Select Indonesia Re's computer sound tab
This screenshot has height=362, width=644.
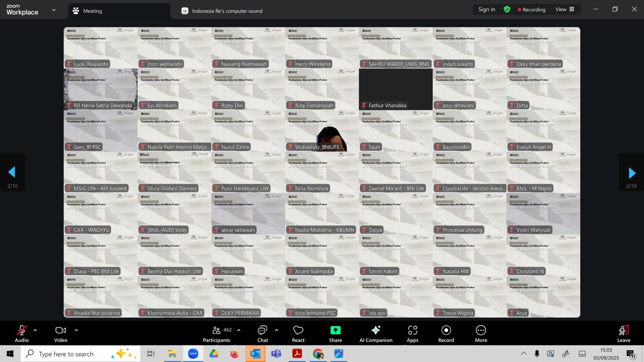(x=227, y=11)
